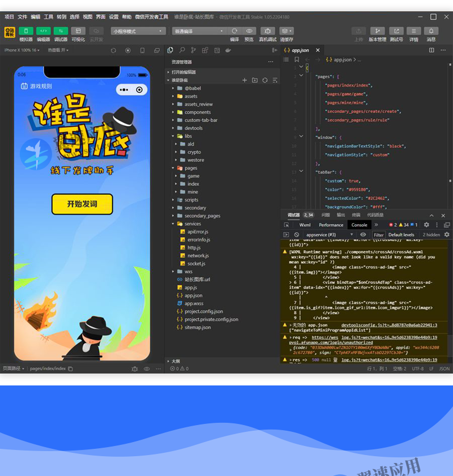The height and width of the screenshot is (476, 453).
Task: Open app.json file in the file tree
Action: pos(193,295)
